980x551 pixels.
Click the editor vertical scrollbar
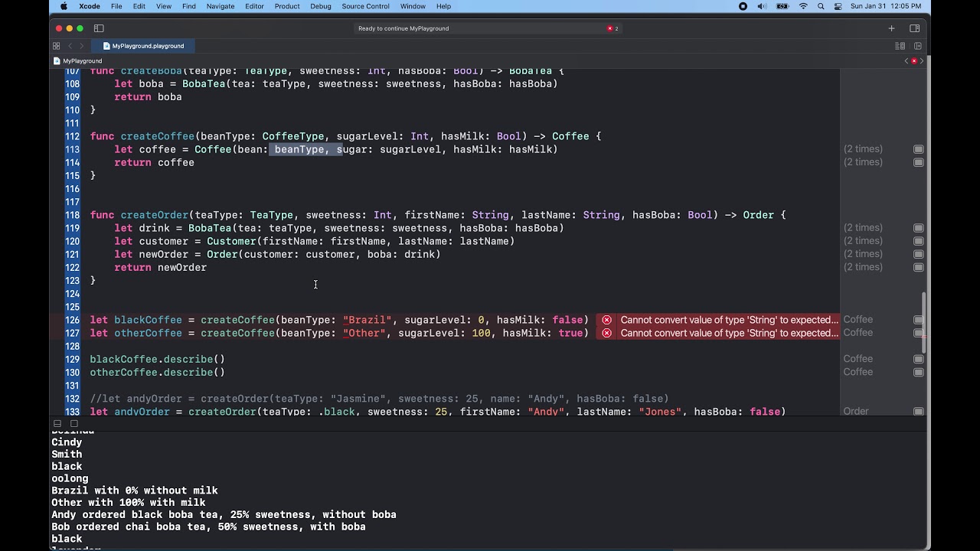pyautogui.click(x=925, y=323)
